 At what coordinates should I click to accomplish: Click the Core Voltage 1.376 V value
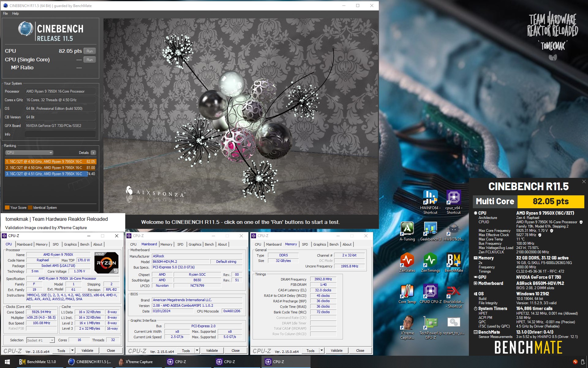point(79,271)
